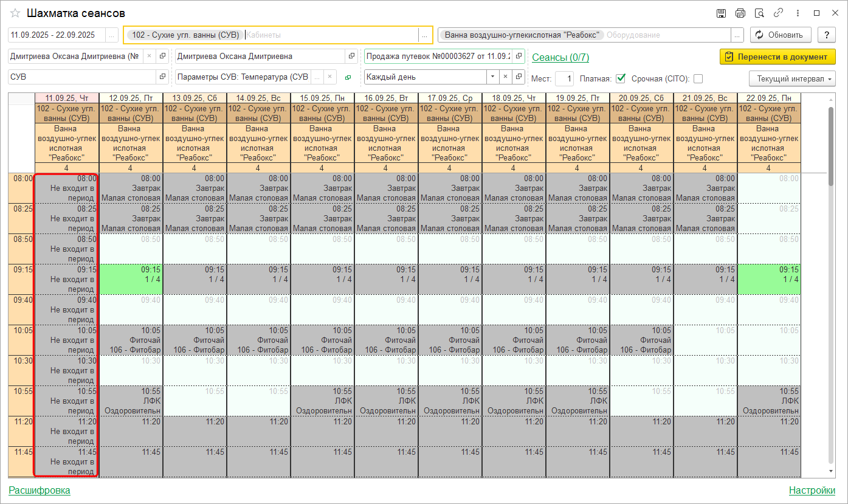Copy link via the chain icon

tap(777, 13)
